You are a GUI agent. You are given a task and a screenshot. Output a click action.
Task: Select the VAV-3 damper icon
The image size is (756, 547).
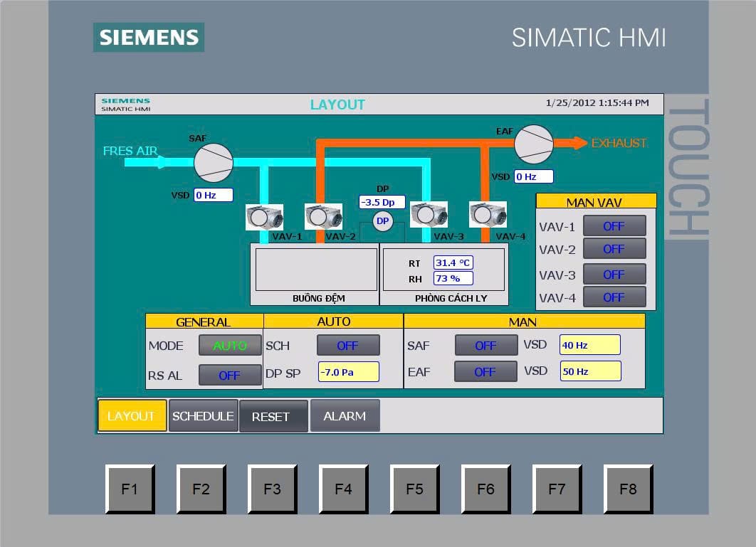pos(429,215)
